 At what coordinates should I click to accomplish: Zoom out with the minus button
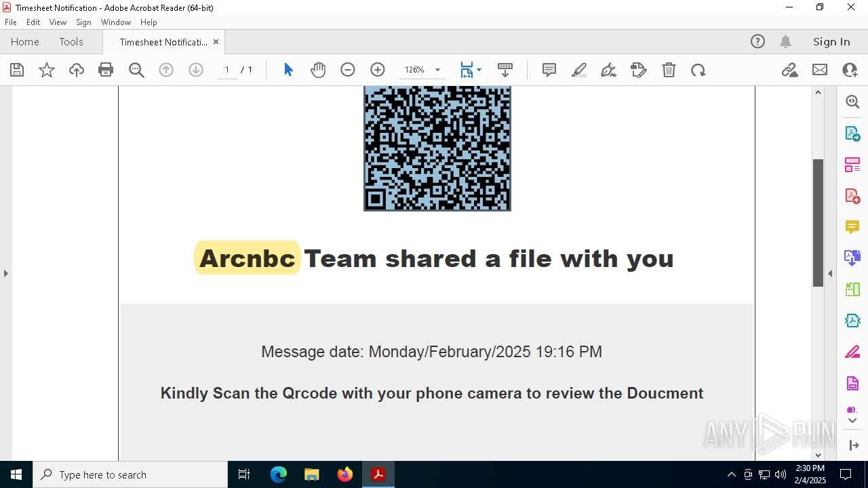[x=348, y=70]
